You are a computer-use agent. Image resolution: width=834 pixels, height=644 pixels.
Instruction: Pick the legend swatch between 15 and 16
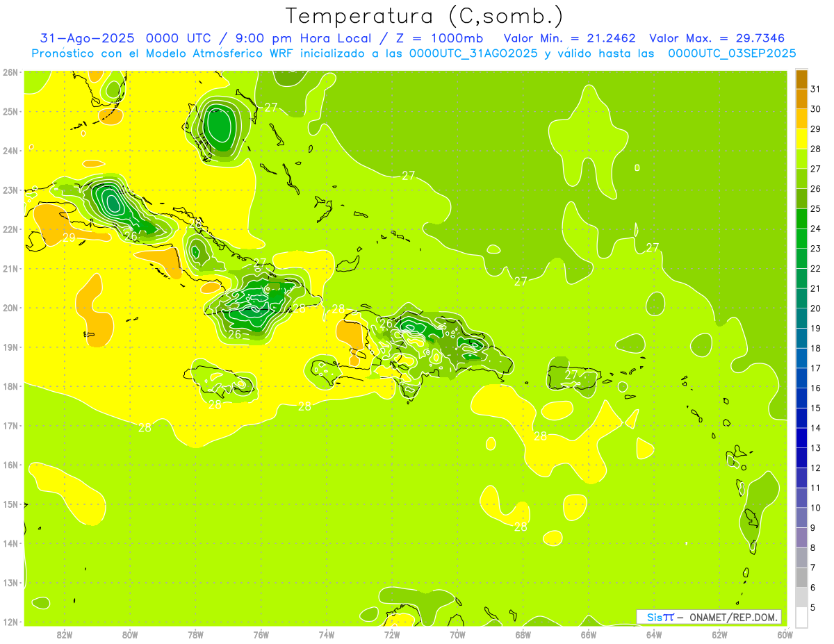click(x=801, y=398)
